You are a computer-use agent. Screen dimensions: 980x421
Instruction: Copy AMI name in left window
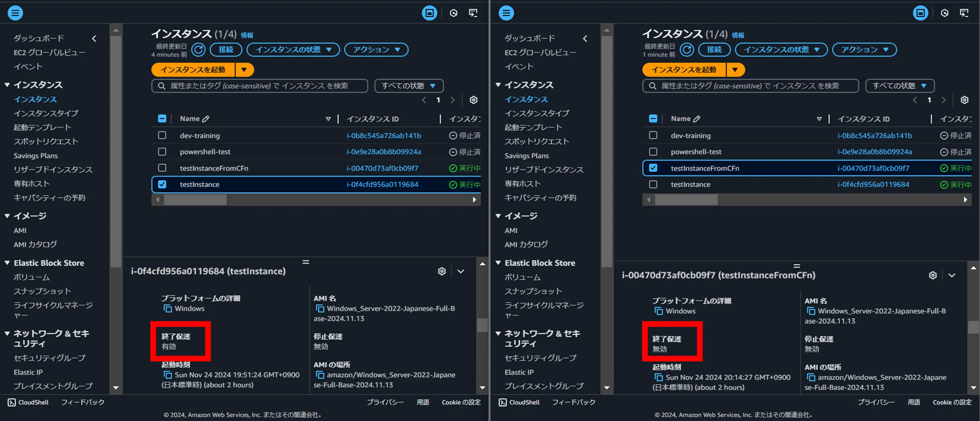320,308
